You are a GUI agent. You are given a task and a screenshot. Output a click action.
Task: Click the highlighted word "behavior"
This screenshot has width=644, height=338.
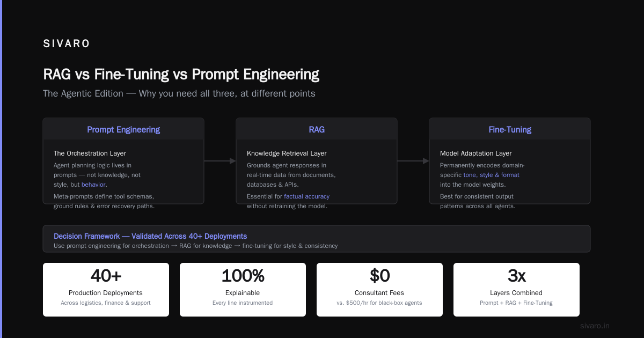coord(93,185)
